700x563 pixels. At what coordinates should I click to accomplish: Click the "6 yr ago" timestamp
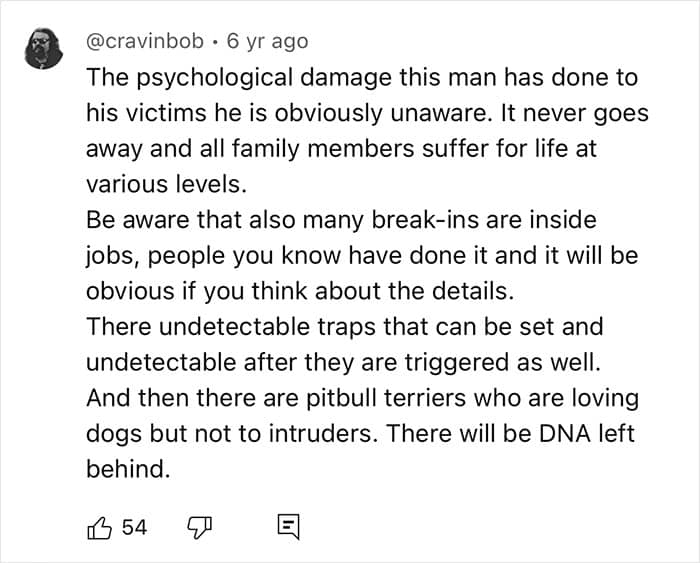267,42
